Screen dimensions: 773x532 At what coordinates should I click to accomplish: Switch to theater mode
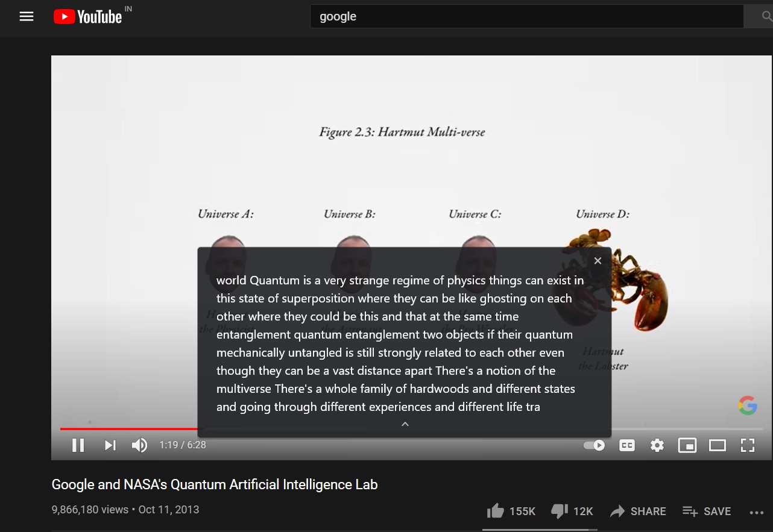717,445
